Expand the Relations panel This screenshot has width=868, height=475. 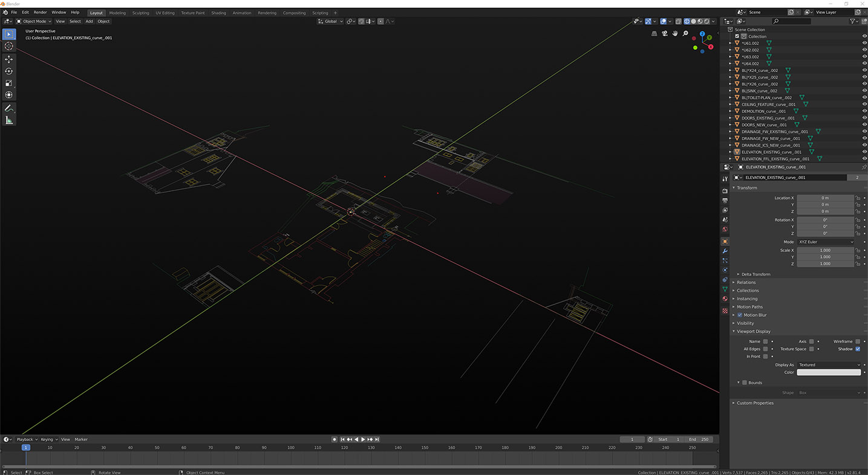point(746,282)
